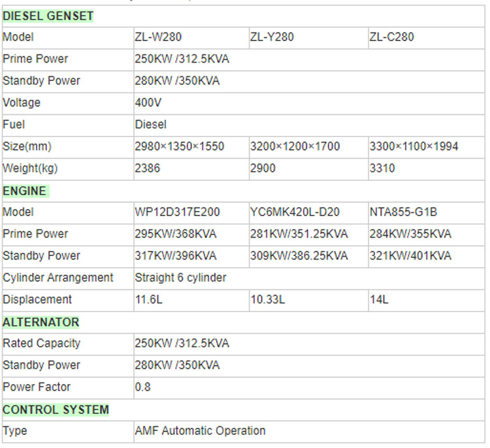This screenshot has height=448, width=490.
Task: Click alternator standby power 280KW /350KVA
Action: click(x=177, y=365)
